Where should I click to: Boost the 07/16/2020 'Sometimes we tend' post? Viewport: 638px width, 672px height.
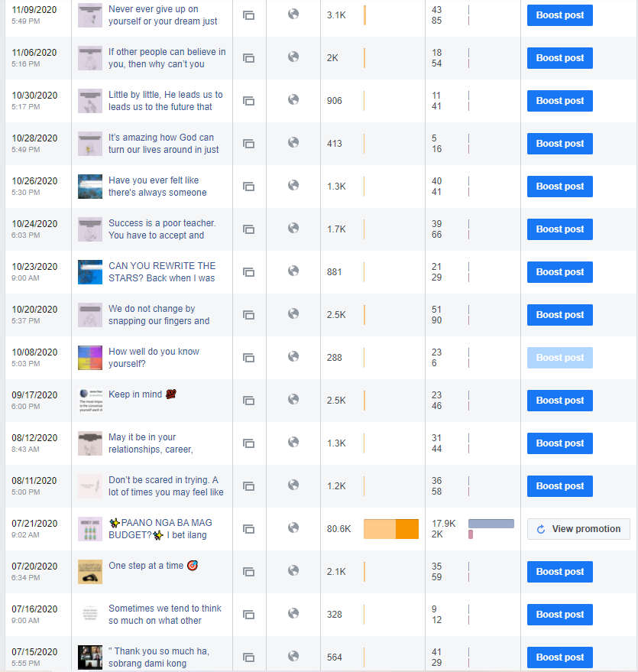point(559,615)
